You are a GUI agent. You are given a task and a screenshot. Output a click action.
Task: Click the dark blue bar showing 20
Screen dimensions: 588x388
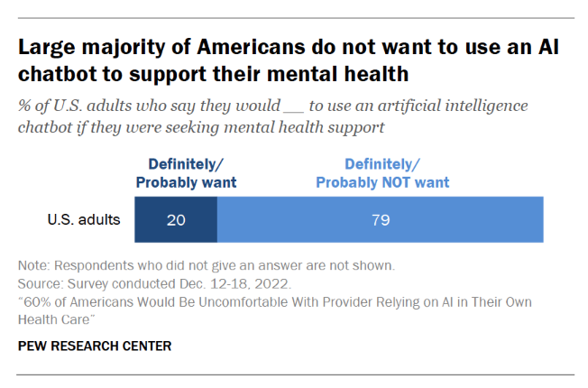pyautogui.click(x=176, y=220)
